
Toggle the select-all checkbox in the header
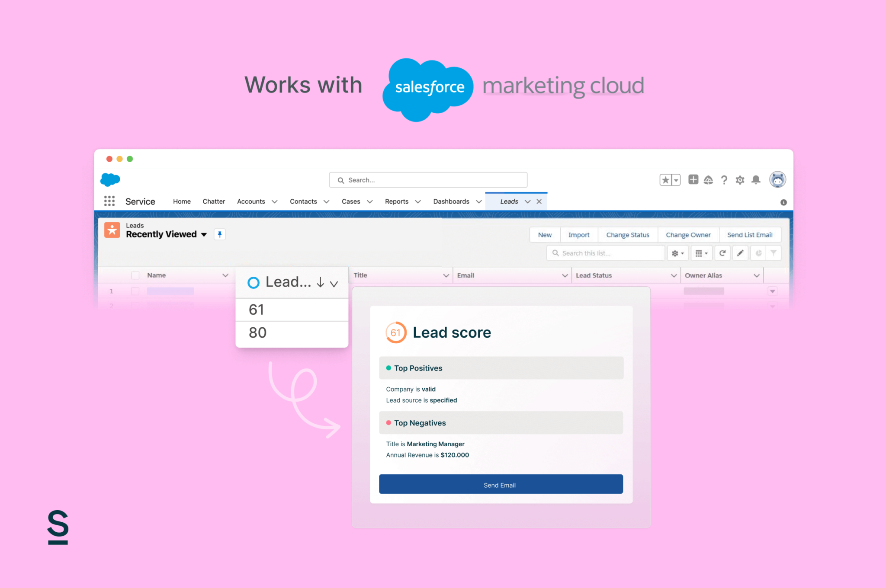(135, 275)
